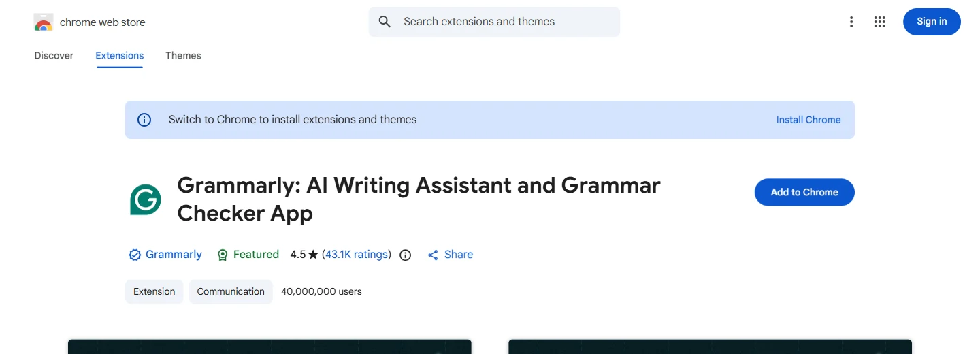This screenshot has width=980, height=354.
Task: Click the ratings info circle icon
Action: pyautogui.click(x=406, y=255)
